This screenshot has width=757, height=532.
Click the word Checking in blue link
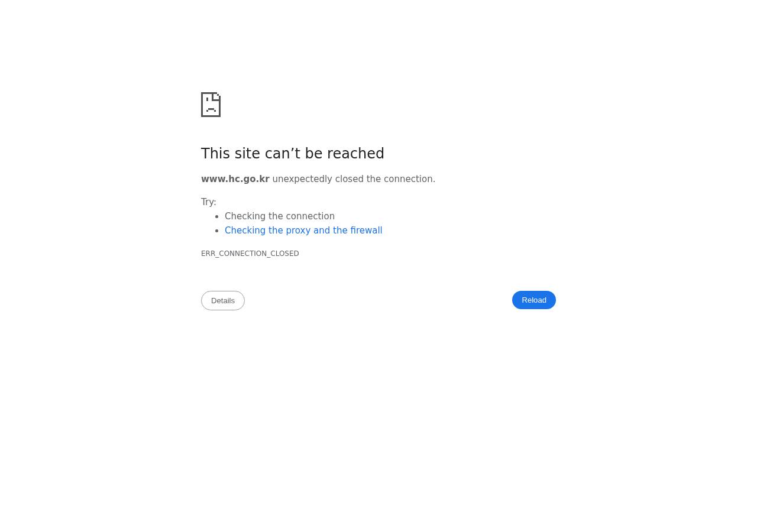pyautogui.click(x=245, y=231)
